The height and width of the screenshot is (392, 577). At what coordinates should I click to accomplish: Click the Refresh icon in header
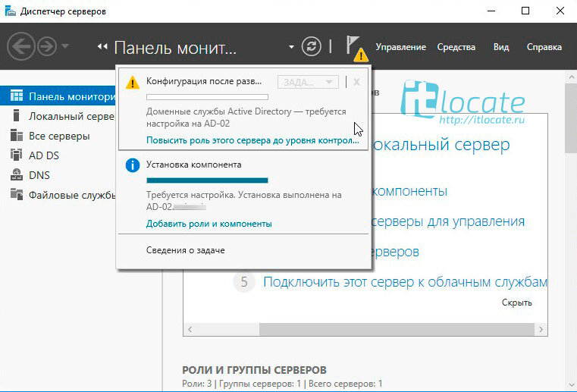click(311, 47)
